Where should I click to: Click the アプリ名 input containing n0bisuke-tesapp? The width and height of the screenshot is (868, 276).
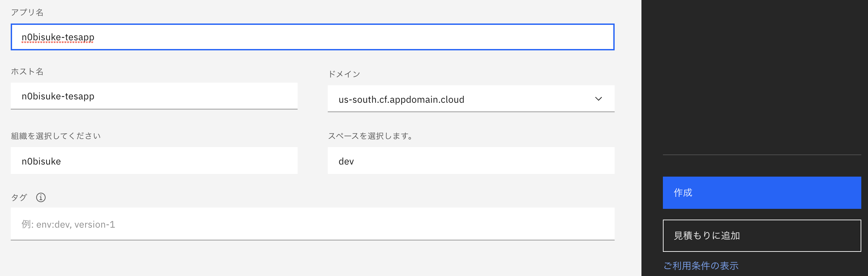click(313, 37)
